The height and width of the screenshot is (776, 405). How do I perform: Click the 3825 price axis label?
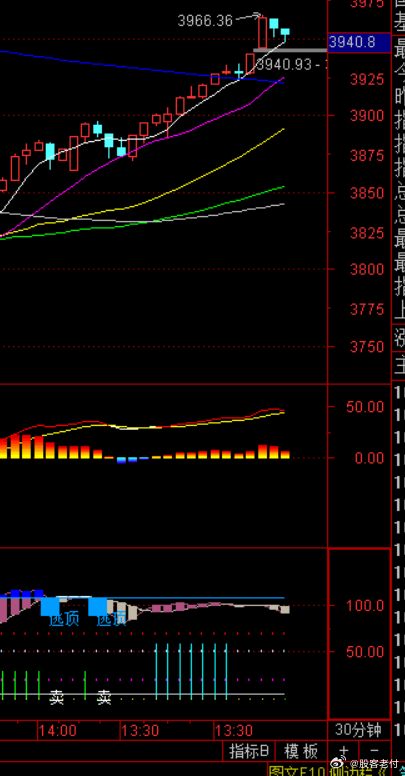click(x=367, y=233)
